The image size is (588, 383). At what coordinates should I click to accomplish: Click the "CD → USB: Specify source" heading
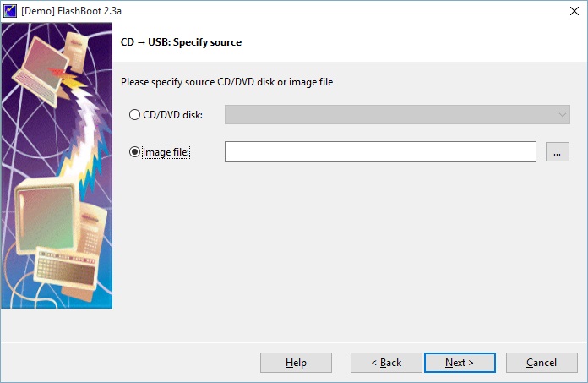pyautogui.click(x=182, y=41)
